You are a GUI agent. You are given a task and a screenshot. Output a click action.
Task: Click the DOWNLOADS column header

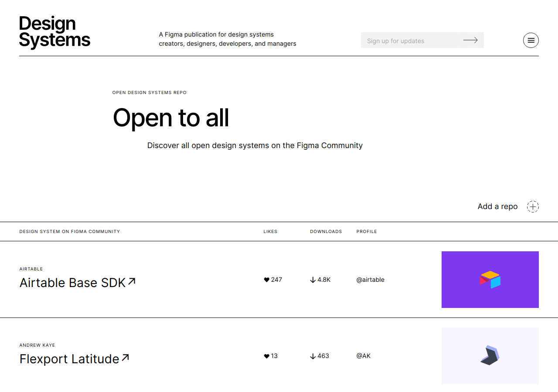[x=326, y=231]
